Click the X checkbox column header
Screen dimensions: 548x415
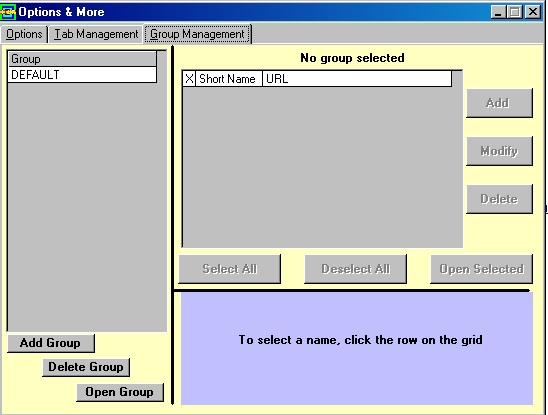[x=189, y=79]
